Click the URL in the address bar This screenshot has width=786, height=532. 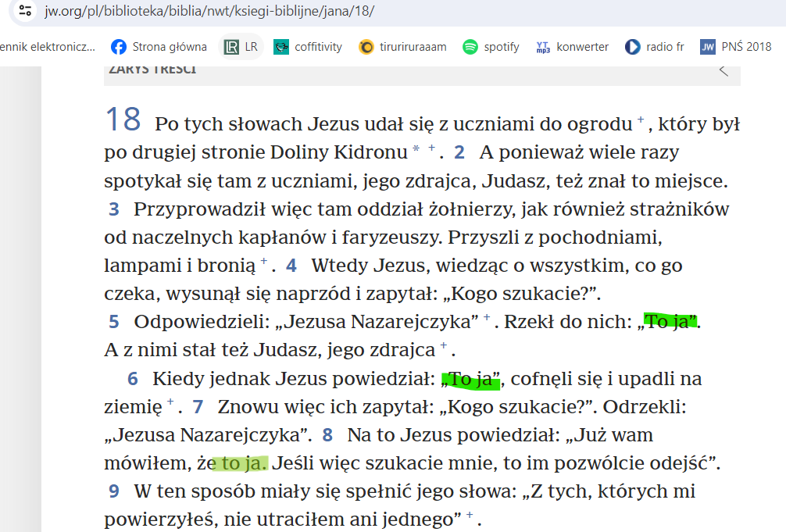(209, 12)
